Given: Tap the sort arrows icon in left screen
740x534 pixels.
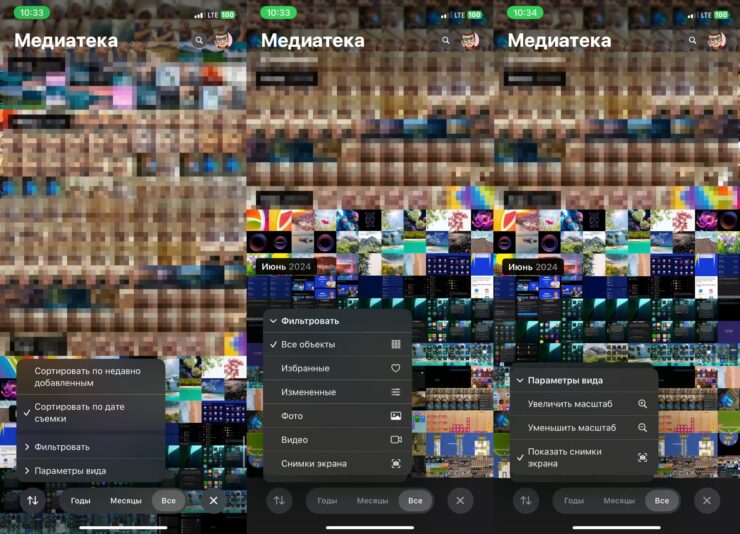Looking at the screenshot, I should tap(33, 501).
